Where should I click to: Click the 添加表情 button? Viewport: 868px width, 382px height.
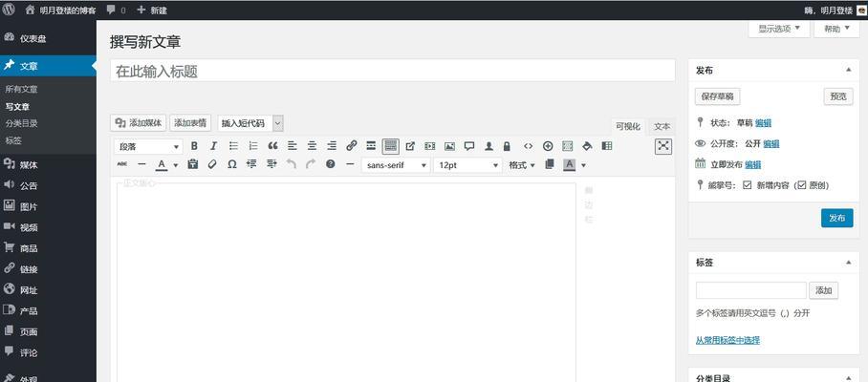point(190,123)
